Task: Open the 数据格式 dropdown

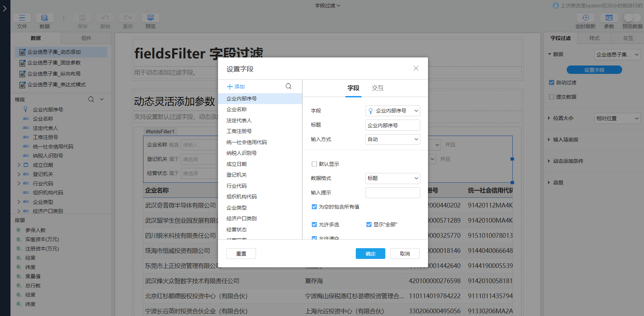Action: pyautogui.click(x=392, y=178)
